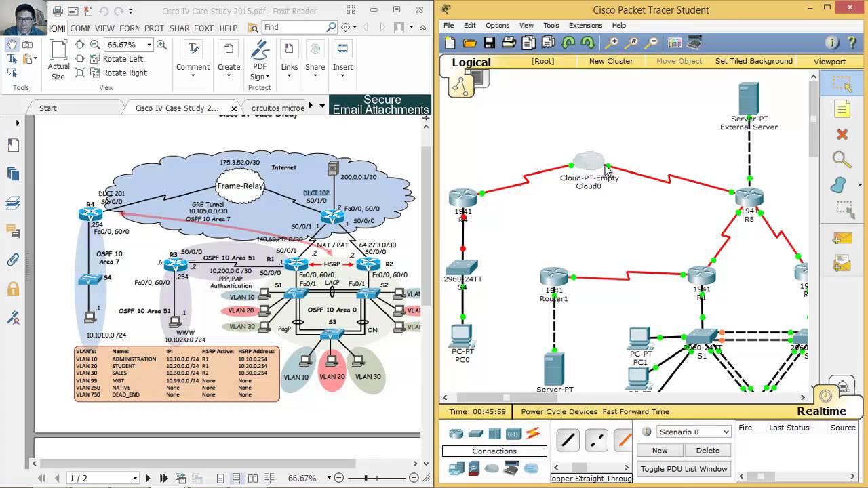868x488 pixels.
Task: Click the Print icon in Foxit quick toolbar
Action: [x=58, y=11]
